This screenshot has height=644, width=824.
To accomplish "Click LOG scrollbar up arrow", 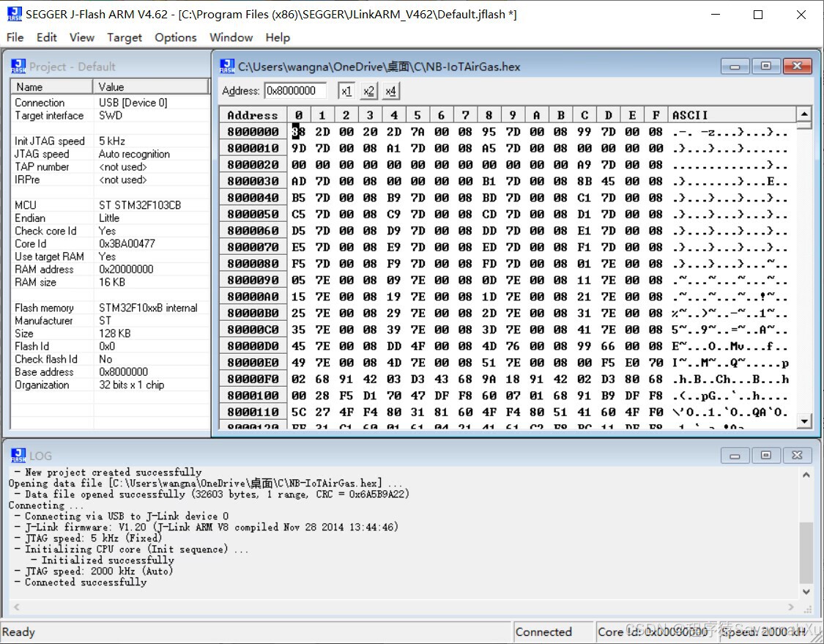I will coord(806,475).
